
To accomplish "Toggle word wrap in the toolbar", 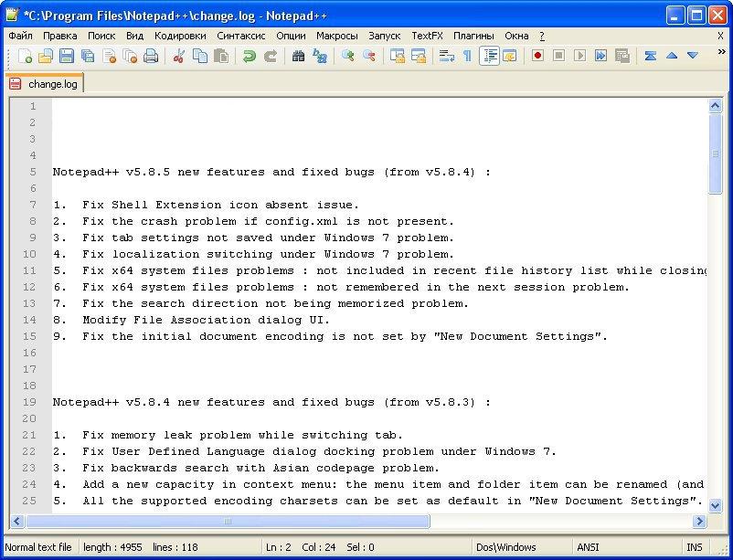I will 446,56.
